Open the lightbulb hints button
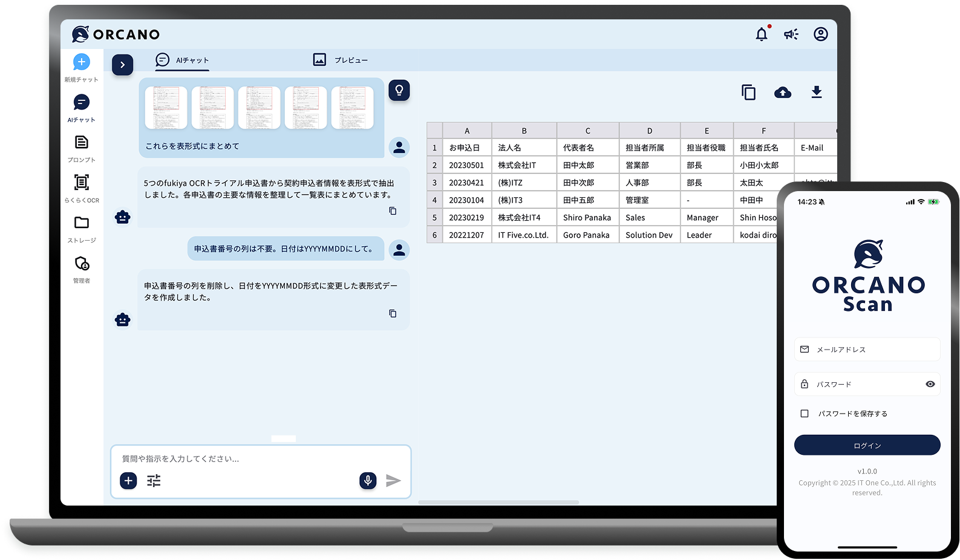The height and width of the screenshot is (560, 960). tap(399, 91)
